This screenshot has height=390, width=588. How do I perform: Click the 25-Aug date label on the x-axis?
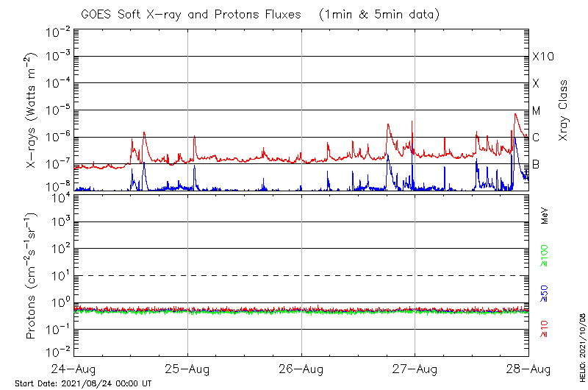[x=187, y=368]
